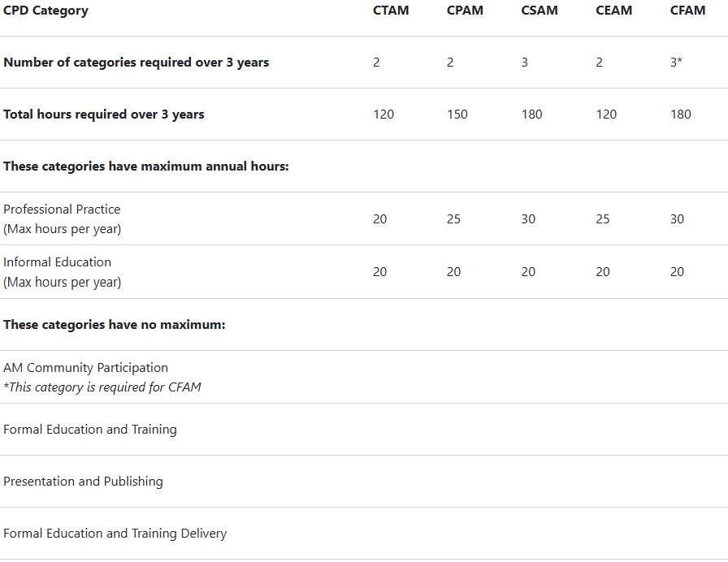Select CTAM Informal Education value 20

click(379, 272)
